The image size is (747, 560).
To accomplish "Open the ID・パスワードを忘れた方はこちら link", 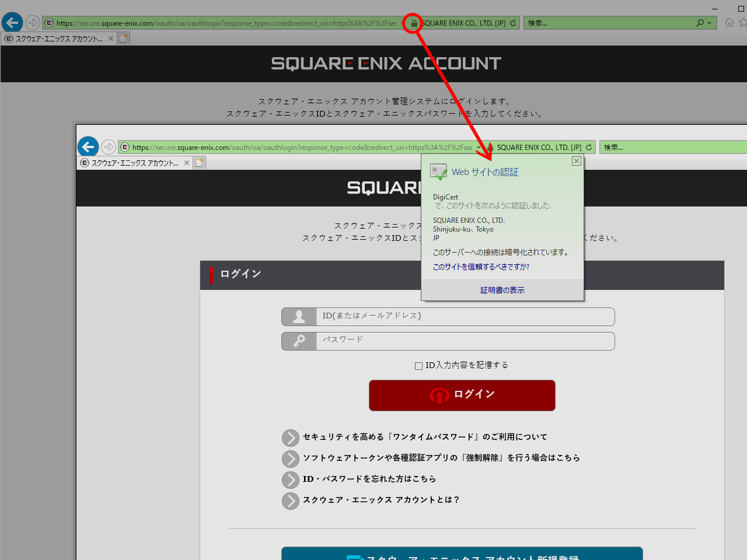I will tap(369, 479).
